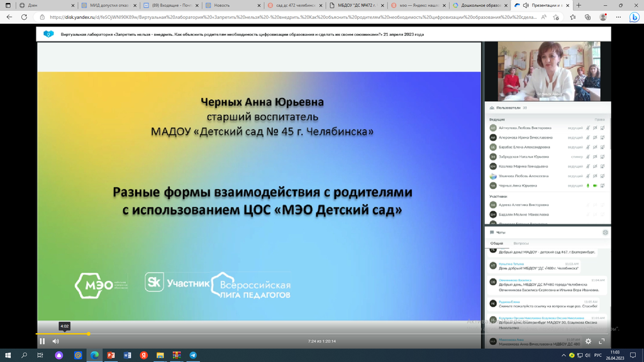Pause the video playback
Viewport: 644px width, 362px height.
coord(42,341)
